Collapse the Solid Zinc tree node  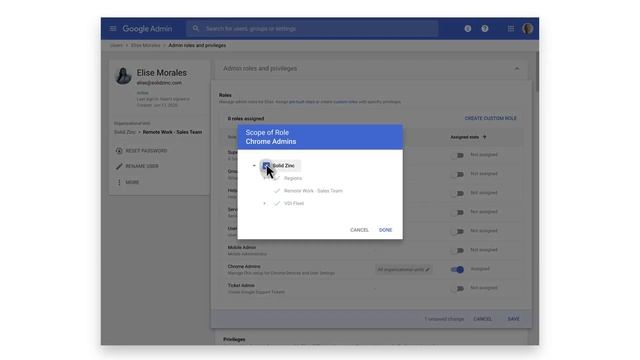pos(254,166)
